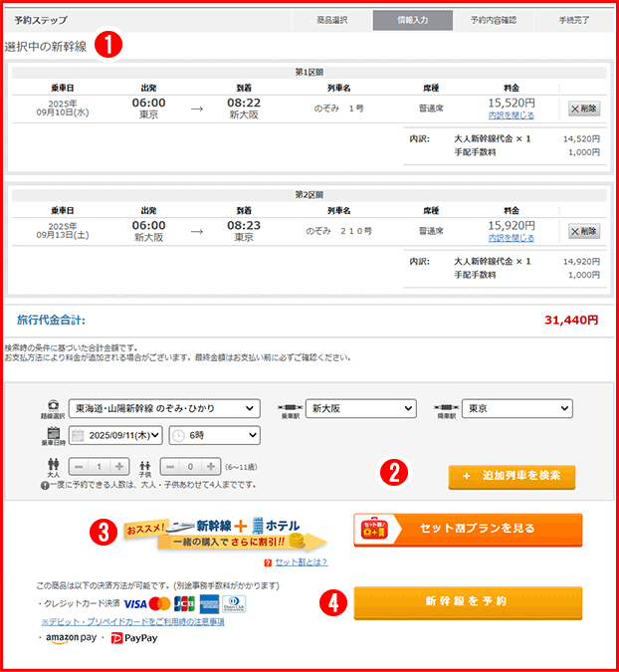This screenshot has width=619, height=672.
Task: Decrease the adult passenger count
Action: tap(79, 467)
